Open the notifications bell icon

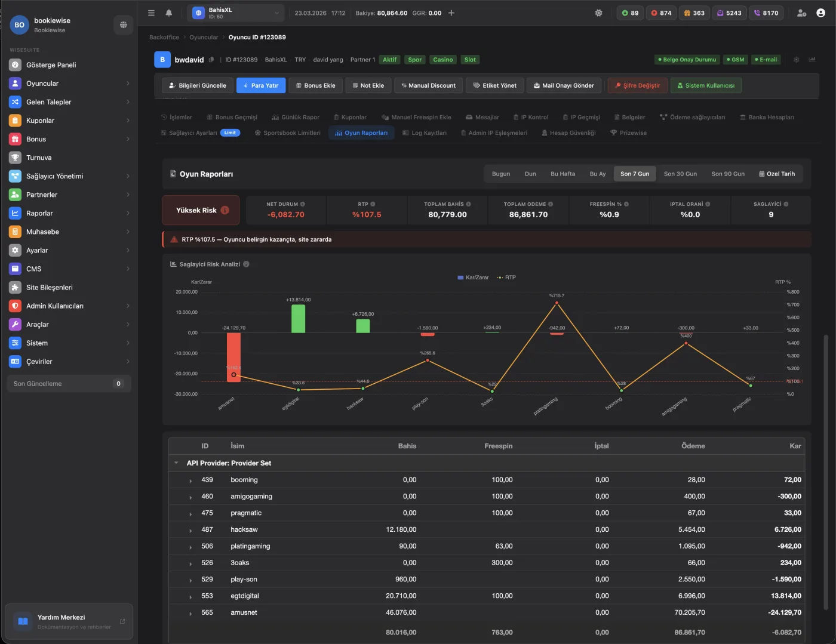coord(169,13)
